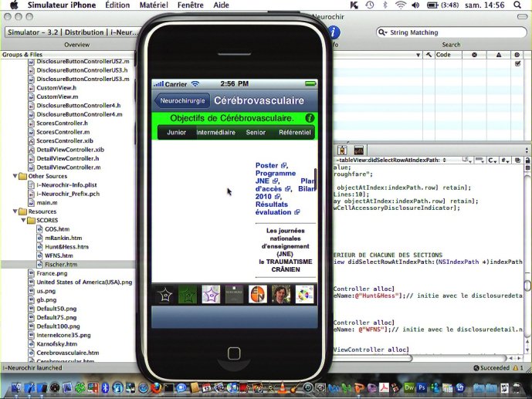This screenshot has height=399, width=532.
Task: Click the editor vertical scrollbar thumb
Action: coord(527,285)
